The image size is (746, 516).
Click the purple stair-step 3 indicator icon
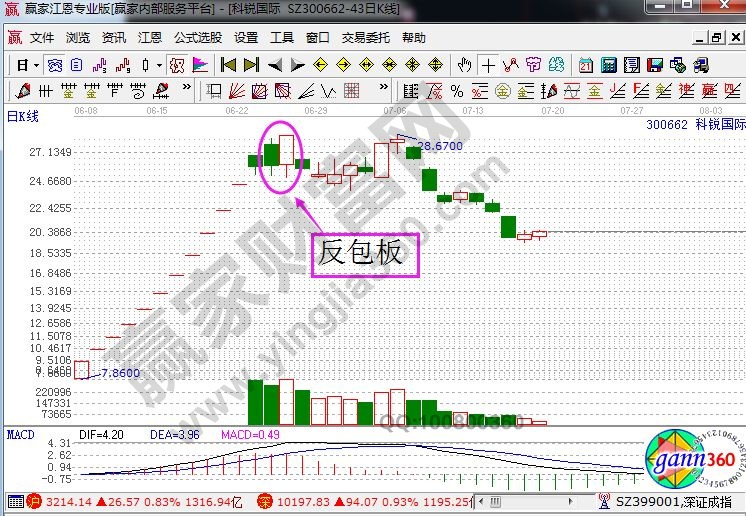pyautogui.click(x=100, y=65)
